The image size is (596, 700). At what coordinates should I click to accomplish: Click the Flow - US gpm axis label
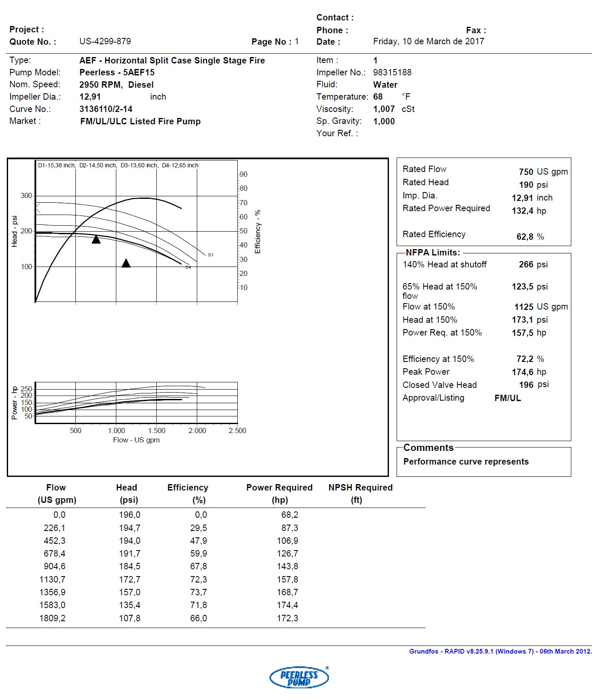pyautogui.click(x=136, y=440)
